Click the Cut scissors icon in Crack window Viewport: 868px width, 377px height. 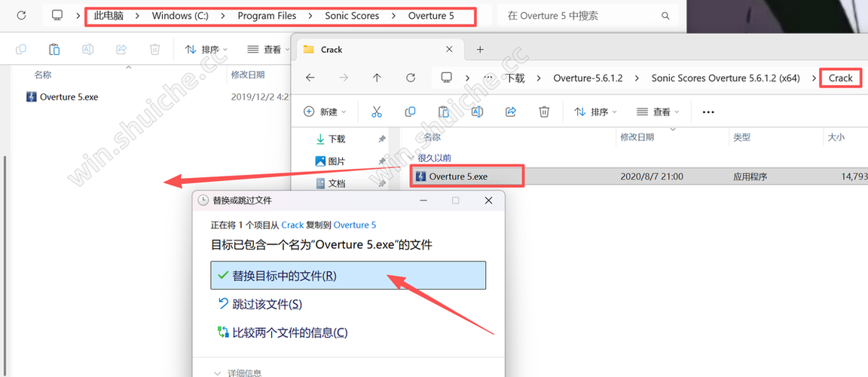coord(377,112)
